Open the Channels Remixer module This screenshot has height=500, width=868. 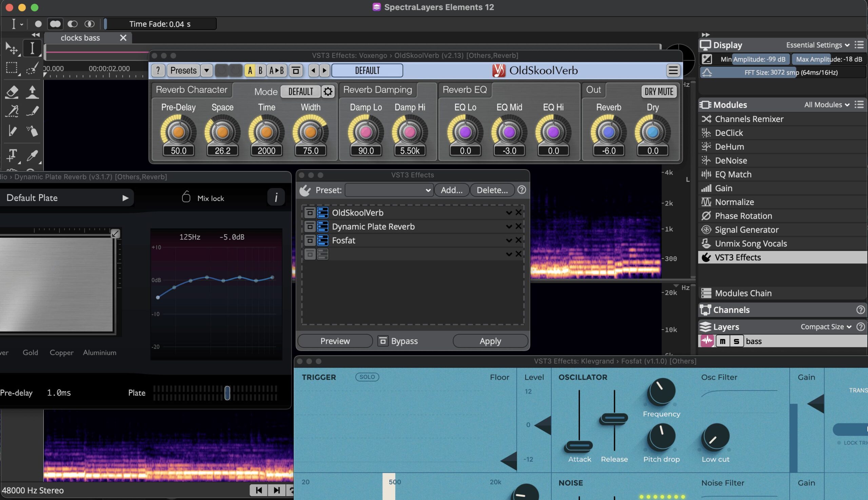click(x=783, y=119)
